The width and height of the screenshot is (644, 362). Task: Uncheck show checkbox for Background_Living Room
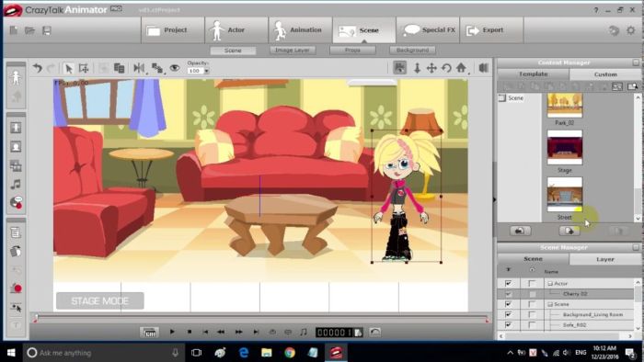[x=509, y=314]
